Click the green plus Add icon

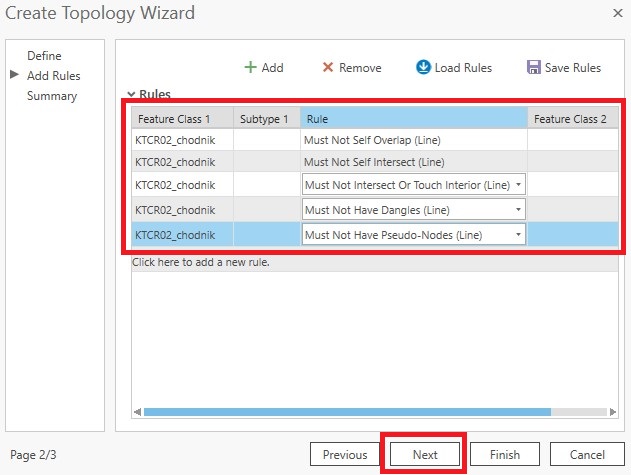click(x=250, y=68)
